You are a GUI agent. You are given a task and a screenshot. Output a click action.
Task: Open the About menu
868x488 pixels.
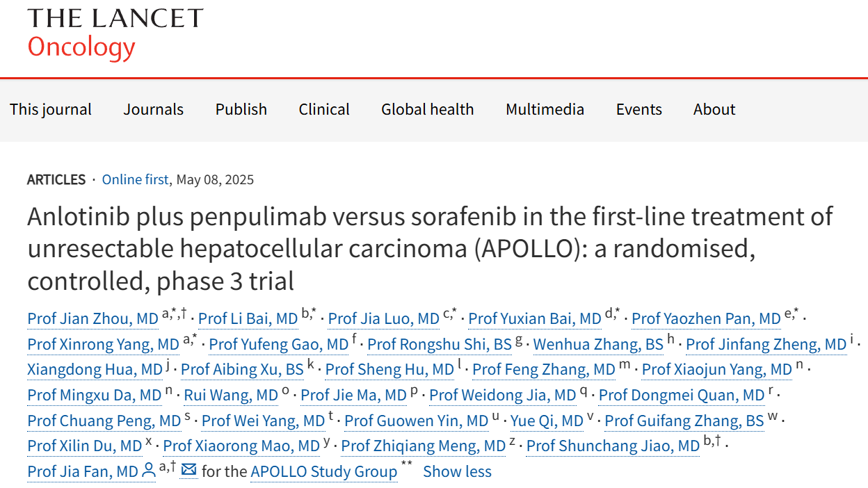(x=714, y=110)
